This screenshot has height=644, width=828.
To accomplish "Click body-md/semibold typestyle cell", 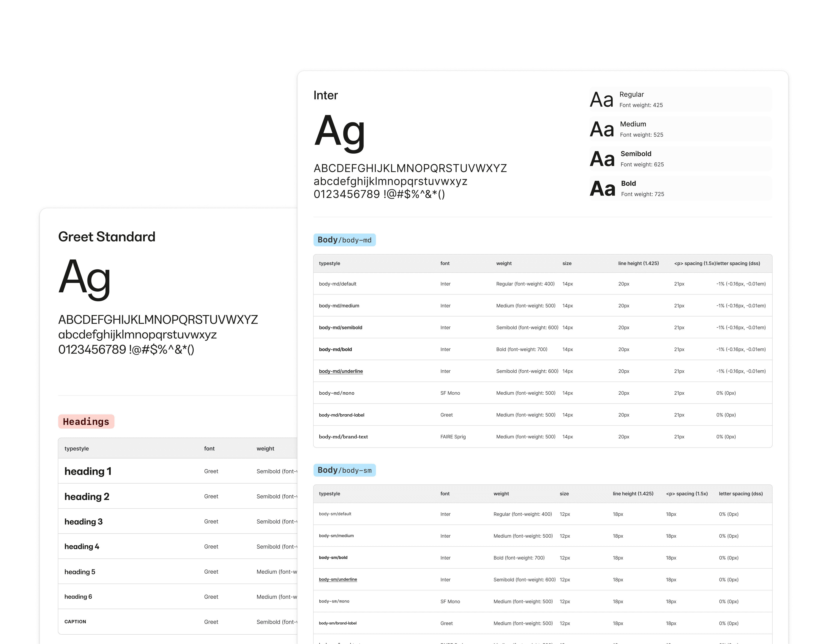I will pos(340,327).
